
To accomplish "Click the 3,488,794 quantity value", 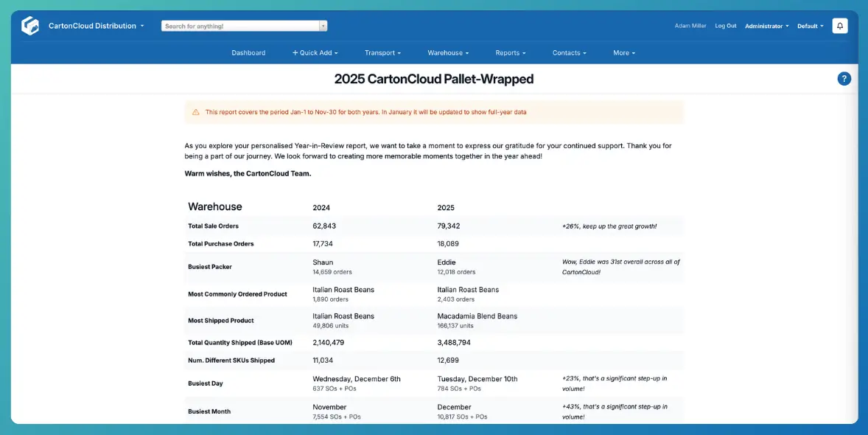I will pos(454,342).
